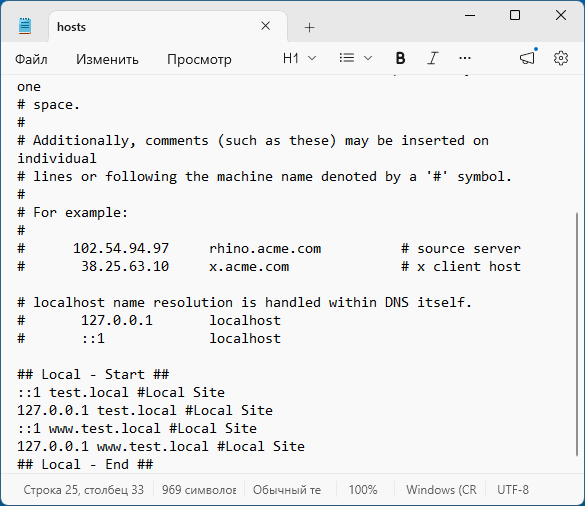585x506 pixels.
Task: Click the UTF-8 encoding indicator
Action: pyautogui.click(x=513, y=490)
